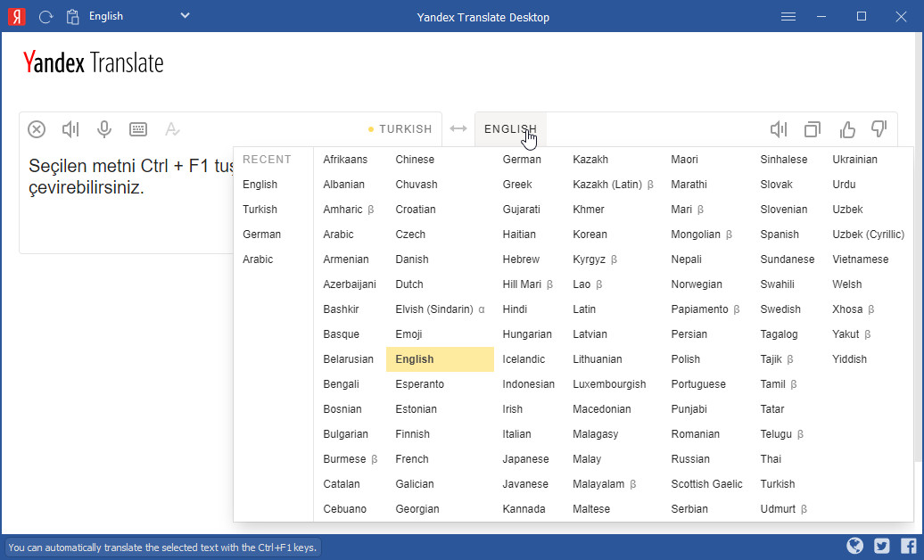Toggle the spell check 'A' icon

pyautogui.click(x=172, y=129)
